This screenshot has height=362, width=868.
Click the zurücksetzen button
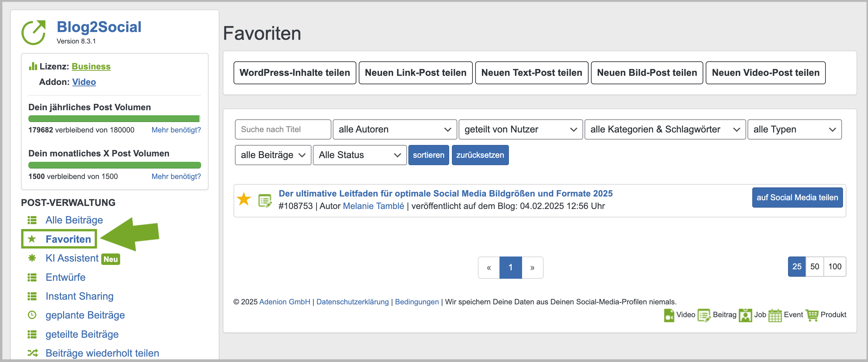click(480, 155)
